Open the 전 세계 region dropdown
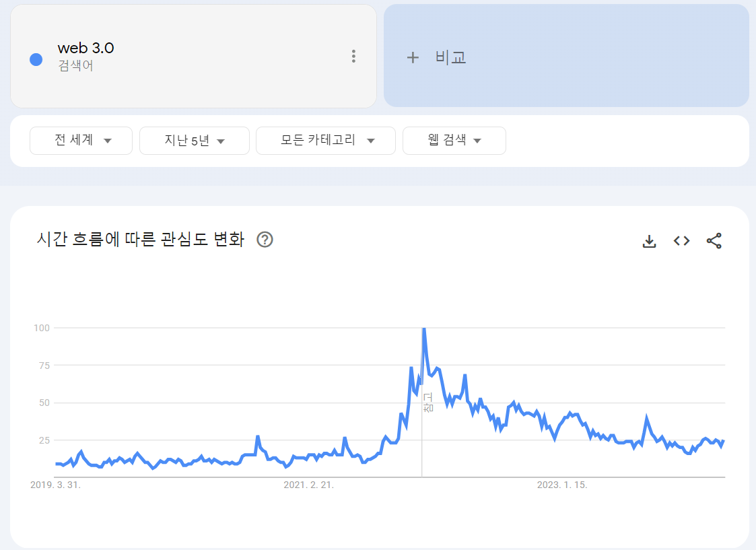756x550 pixels. point(81,141)
